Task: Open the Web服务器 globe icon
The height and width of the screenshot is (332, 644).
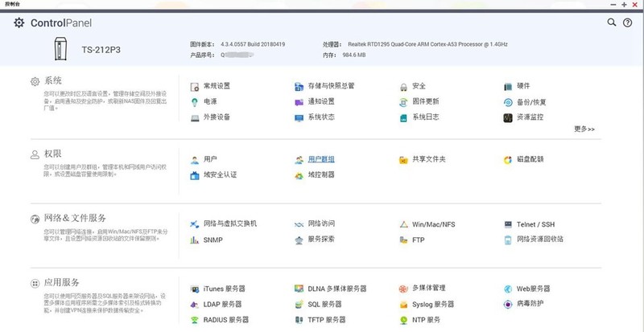Action: click(x=508, y=289)
